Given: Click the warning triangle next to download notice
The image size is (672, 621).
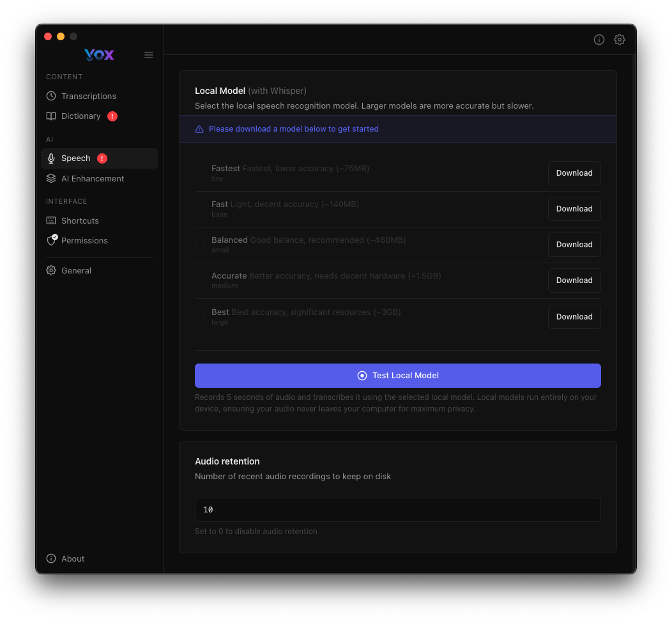Looking at the screenshot, I should click(199, 128).
